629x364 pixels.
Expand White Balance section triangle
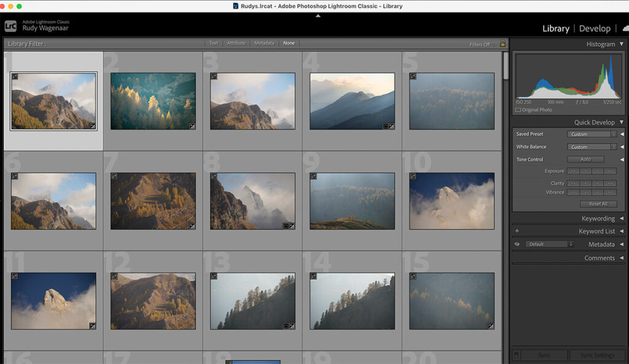click(x=622, y=147)
